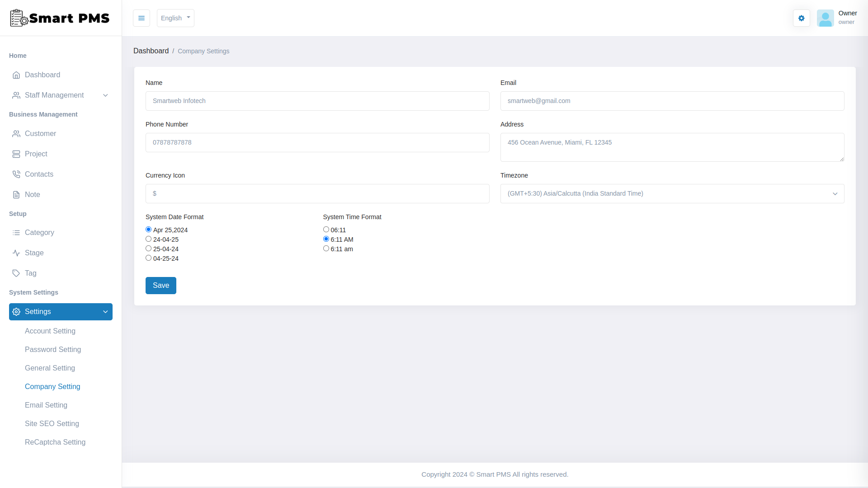Click the Owner profile avatar

(825, 18)
